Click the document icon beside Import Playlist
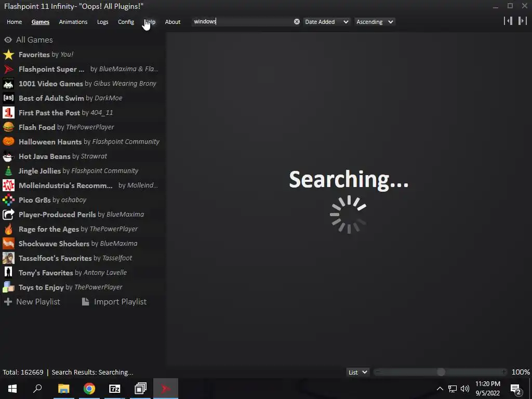Screen dimensions: 532x399 click(x=86, y=302)
